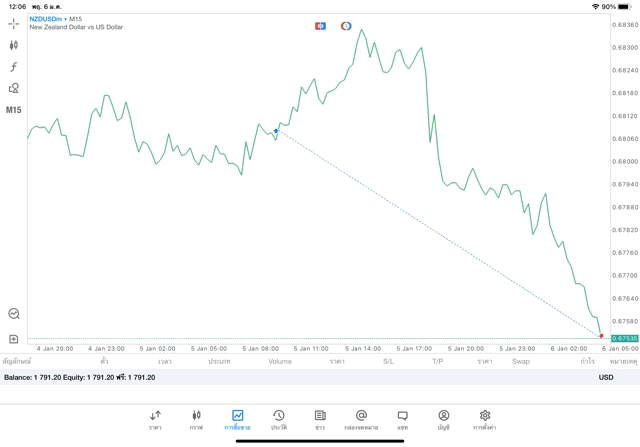Click the chart-with-checkmark icon at lower left
Viewport: 640px width, 447px height.
(x=14, y=313)
